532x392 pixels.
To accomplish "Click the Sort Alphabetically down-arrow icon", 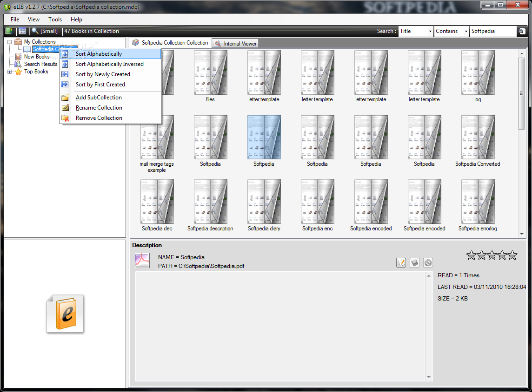I will (65, 54).
